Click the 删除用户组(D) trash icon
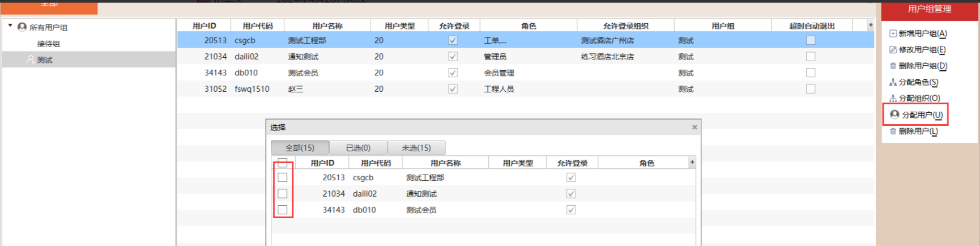This screenshot has height=246, width=980. click(893, 66)
